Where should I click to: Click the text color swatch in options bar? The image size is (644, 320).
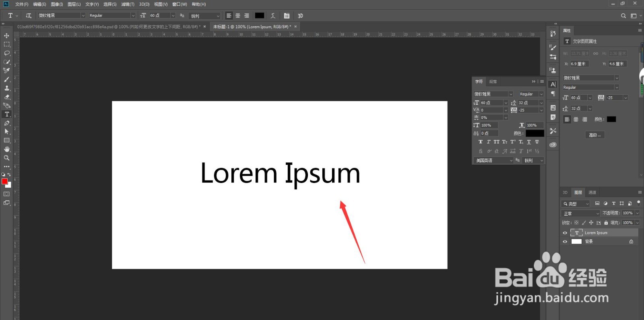coord(260,15)
